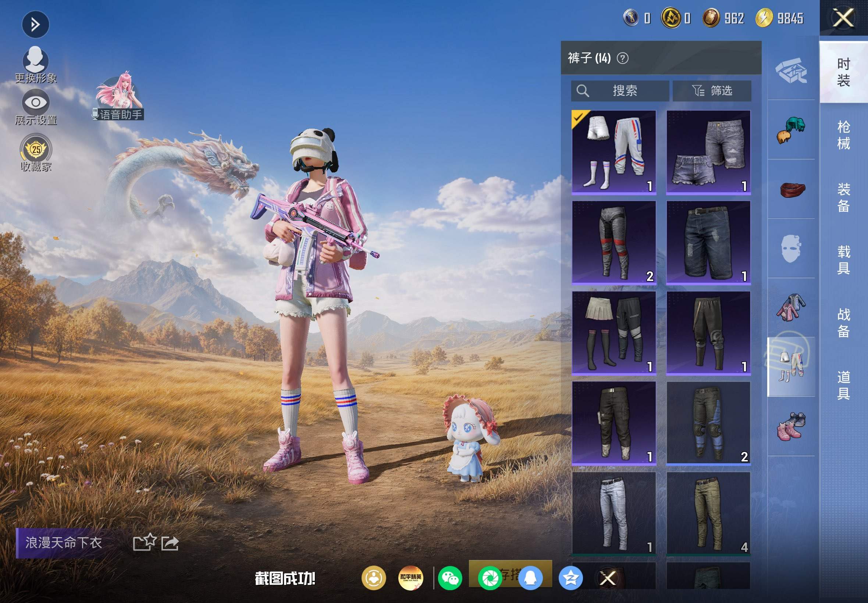
Task: Share screenshot to the yellow community icon
Action: (374, 578)
